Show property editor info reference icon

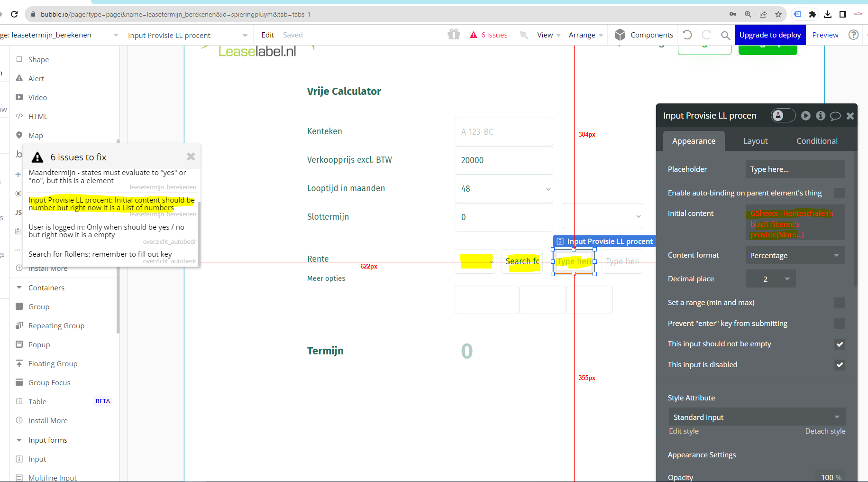tap(821, 115)
